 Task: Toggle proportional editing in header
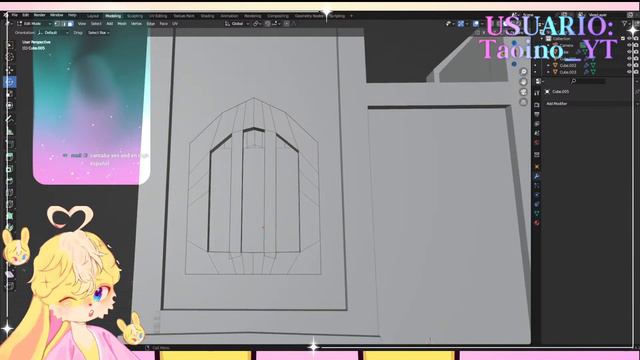[287, 24]
